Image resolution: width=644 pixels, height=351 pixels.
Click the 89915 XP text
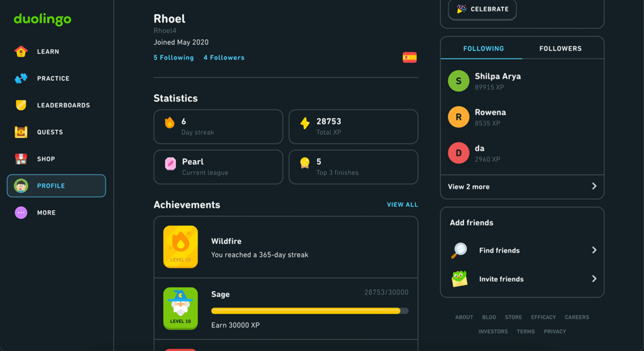click(489, 87)
